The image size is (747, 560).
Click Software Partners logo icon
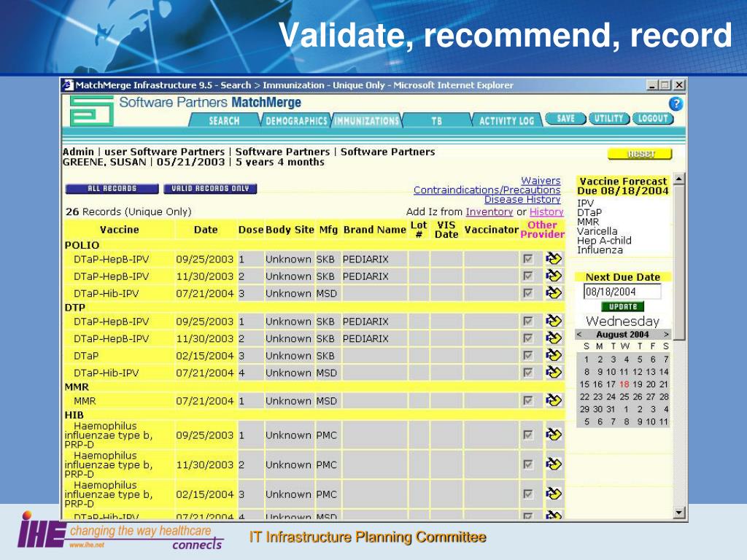point(91,111)
